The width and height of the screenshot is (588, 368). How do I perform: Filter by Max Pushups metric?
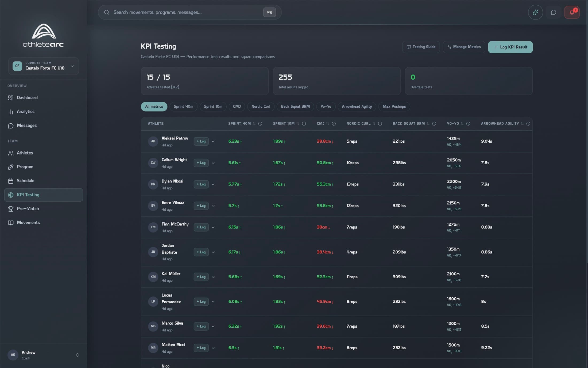click(394, 107)
